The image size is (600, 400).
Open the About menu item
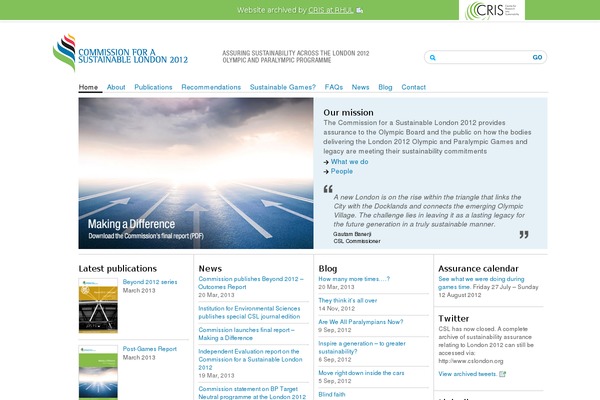pyautogui.click(x=116, y=87)
